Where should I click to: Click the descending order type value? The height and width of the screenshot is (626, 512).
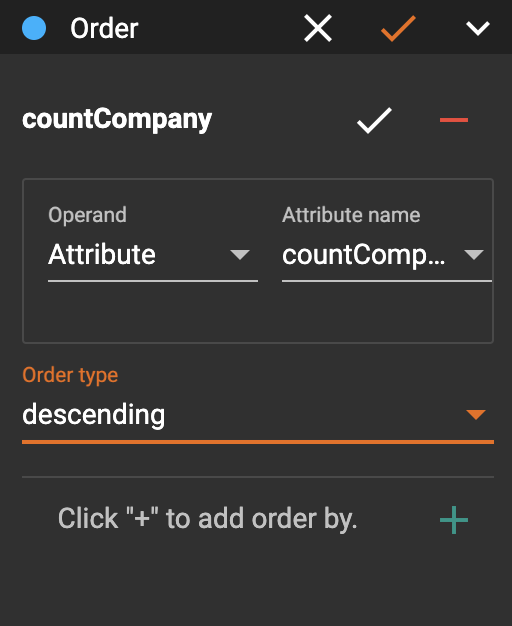tap(93, 414)
